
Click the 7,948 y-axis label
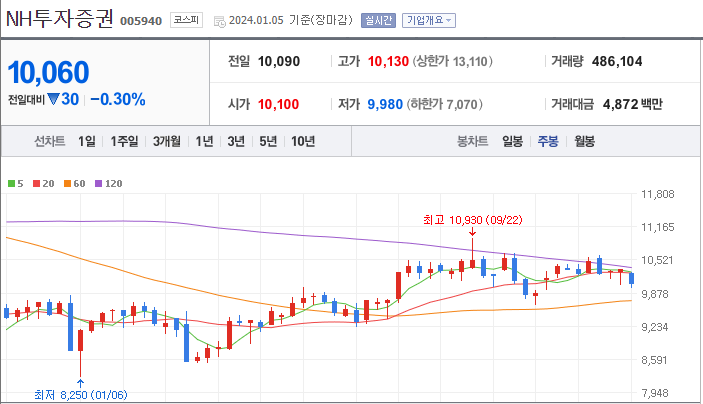(x=655, y=393)
